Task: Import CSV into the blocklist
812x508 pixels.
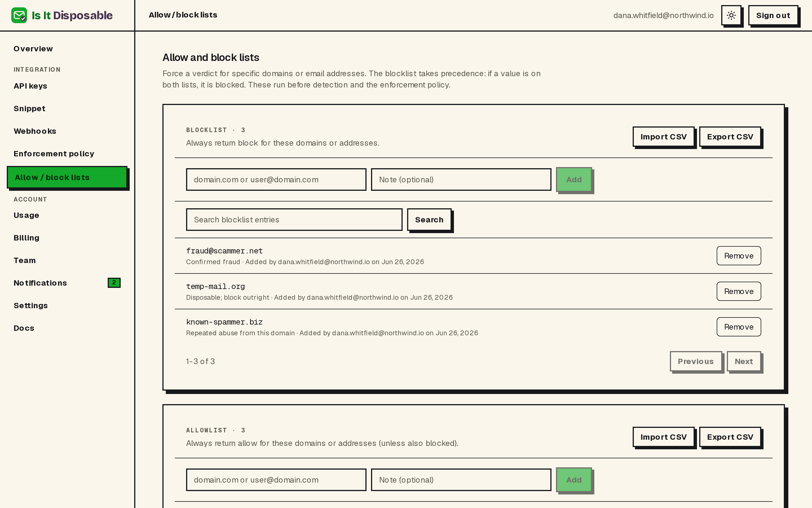Action: [663, 137]
